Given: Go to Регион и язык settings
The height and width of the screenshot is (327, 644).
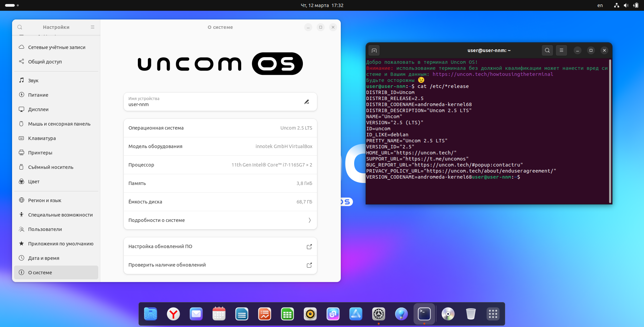Looking at the screenshot, I should pos(45,200).
